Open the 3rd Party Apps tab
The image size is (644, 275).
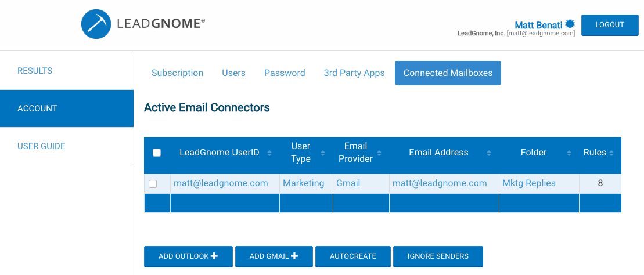(354, 73)
